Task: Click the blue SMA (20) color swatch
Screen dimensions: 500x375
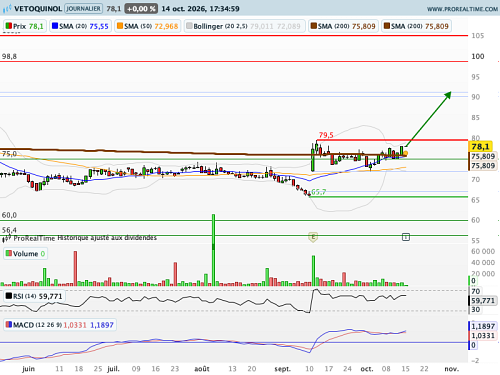Action: 55,26
